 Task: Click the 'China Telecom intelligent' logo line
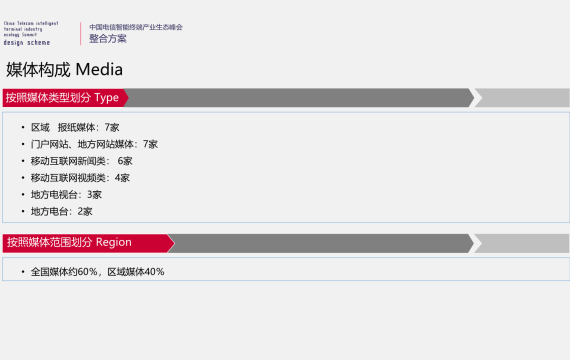tap(31, 23)
